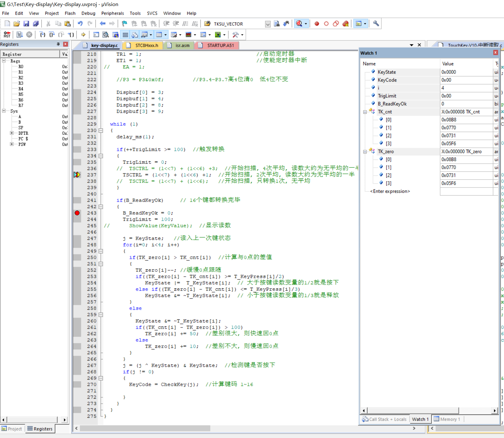
Task: Expand the DPTR register node
Action: pyautogui.click(x=12, y=133)
